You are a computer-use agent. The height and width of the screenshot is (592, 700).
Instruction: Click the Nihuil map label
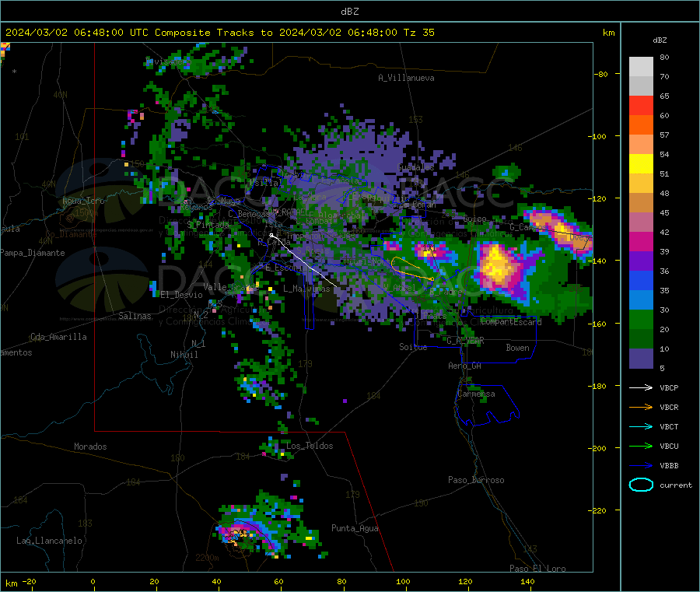184,355
